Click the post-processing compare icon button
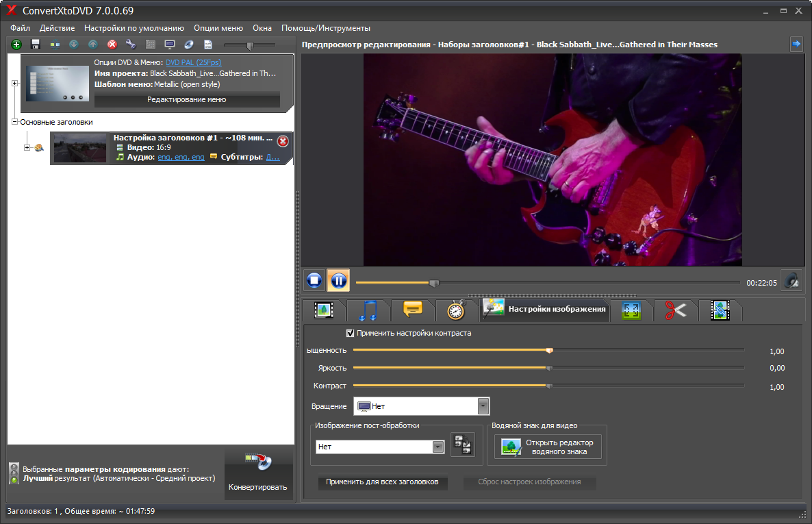Viewport: 812px width, 524px height. (x=462, y=445)
